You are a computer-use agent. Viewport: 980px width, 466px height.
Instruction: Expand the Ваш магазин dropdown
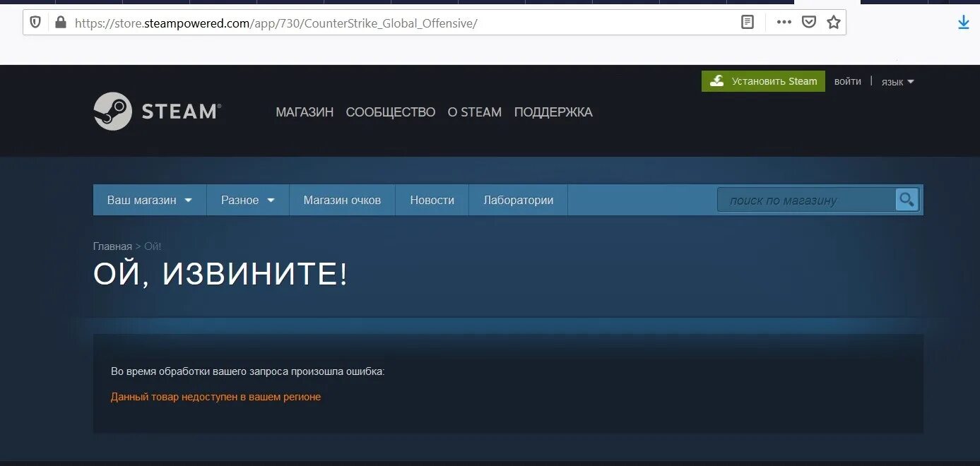point(150,200)
